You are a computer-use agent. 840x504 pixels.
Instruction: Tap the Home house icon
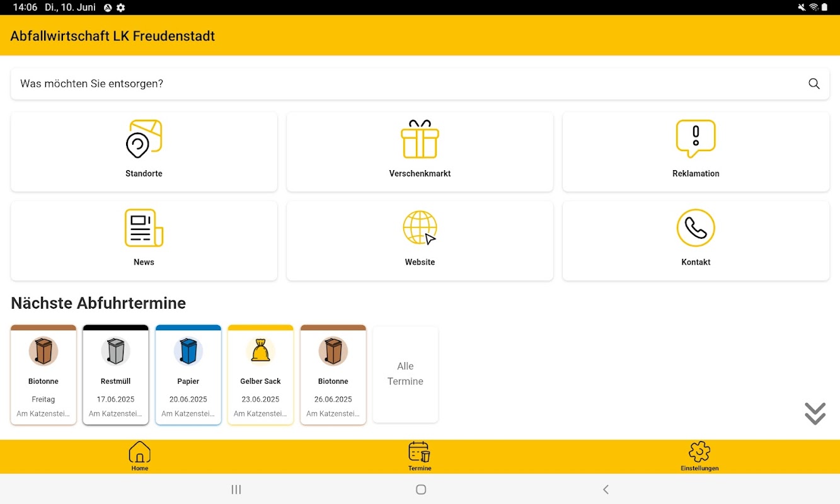(140, 452)
